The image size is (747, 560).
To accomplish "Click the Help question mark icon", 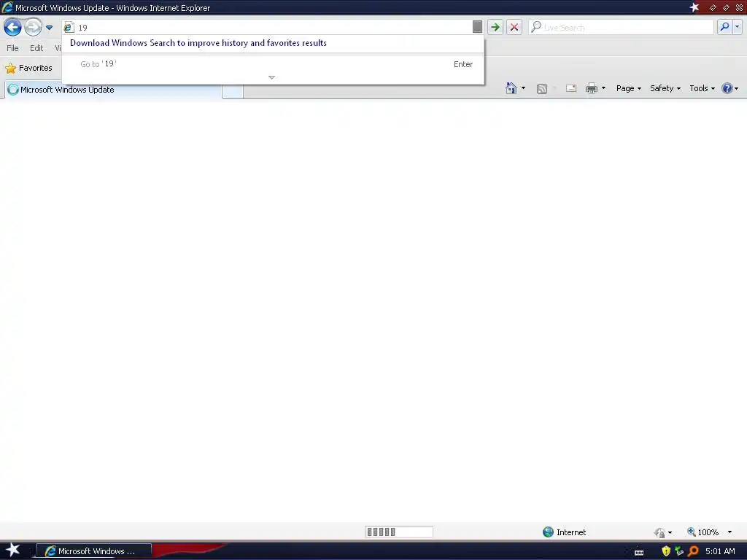I will pyautogui.click(x=727, y=88).
